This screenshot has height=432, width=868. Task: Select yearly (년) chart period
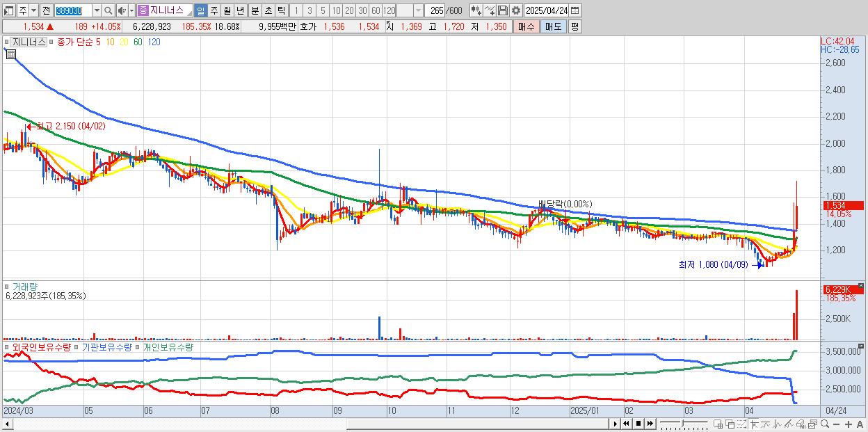240,10
